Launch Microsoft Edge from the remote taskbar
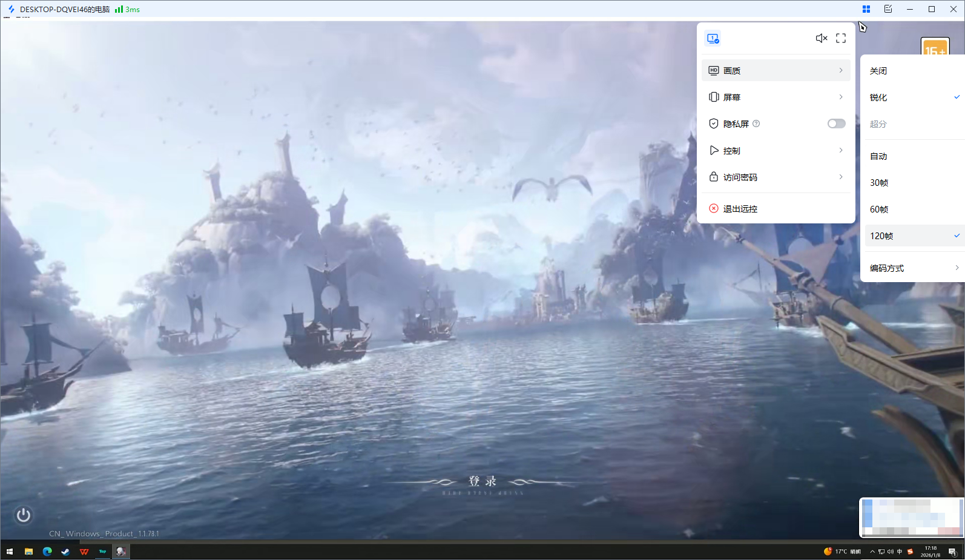This screenshot has width=965, height=560. [47, 552]
